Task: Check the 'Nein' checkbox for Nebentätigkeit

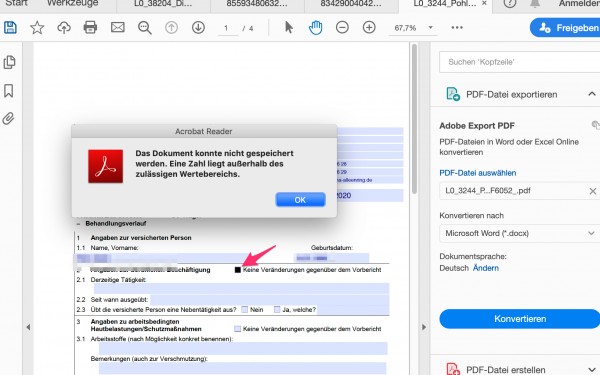Action: click(x=245, y=309)
